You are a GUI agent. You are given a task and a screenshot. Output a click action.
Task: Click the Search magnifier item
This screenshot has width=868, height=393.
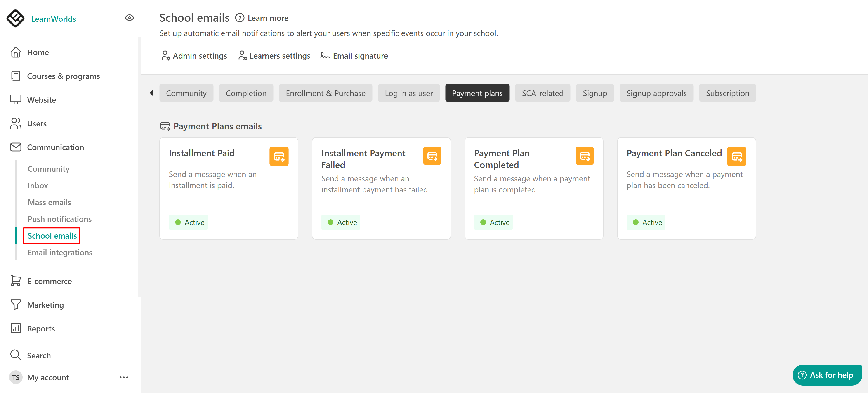(x=38, y=355)
